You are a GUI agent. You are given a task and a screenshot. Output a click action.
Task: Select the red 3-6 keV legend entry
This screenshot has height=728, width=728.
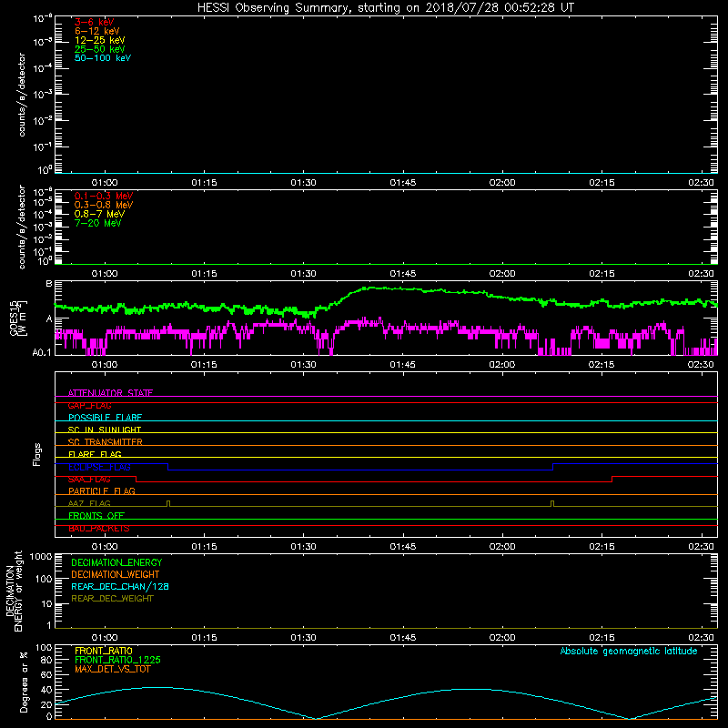[95, 22]
